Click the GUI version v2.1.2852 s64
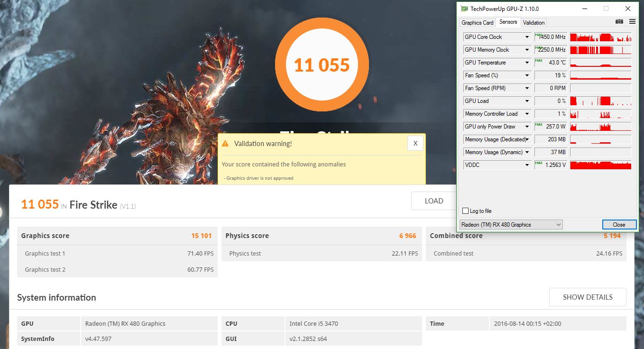This screenshot has height=349, width=644. (x=308, y=339)
